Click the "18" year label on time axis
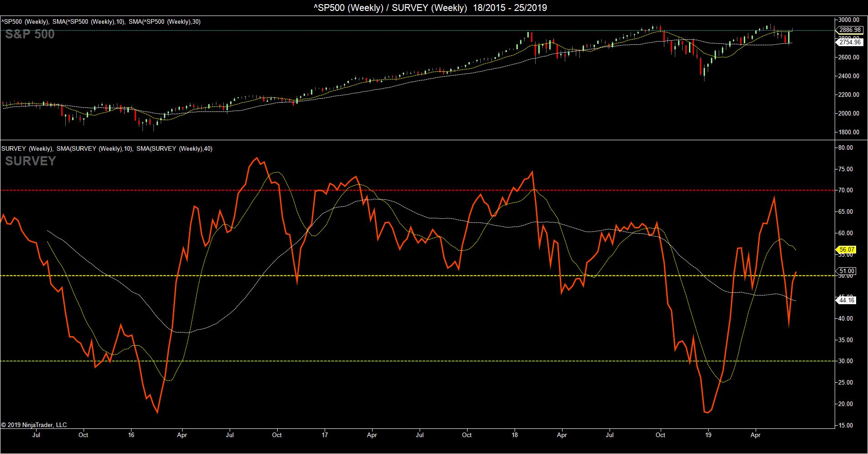The image size is (868, 454). coord(515,435)
